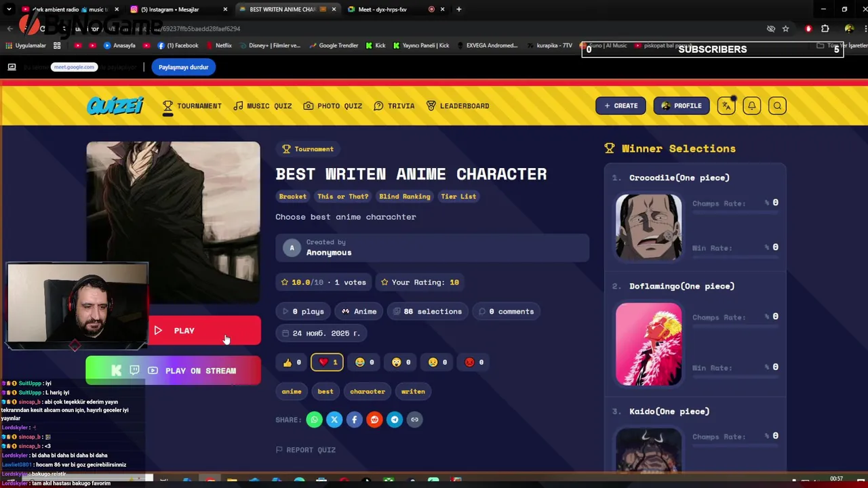Open the Doflamingo(One piece) thumbnail
Image resolution: width=868 pixels, height=488 pixels.
pyautogui.click(x=649, y=344)
